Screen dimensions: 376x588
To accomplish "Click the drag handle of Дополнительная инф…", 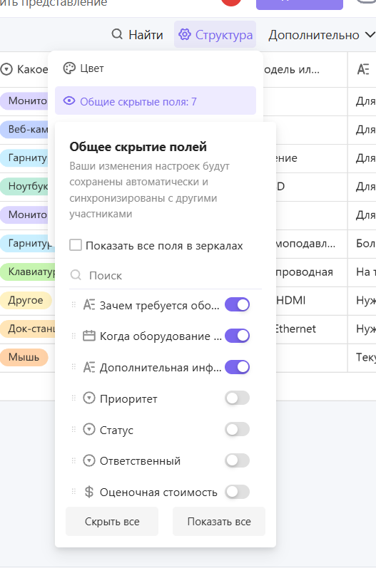I will (73, 367).
